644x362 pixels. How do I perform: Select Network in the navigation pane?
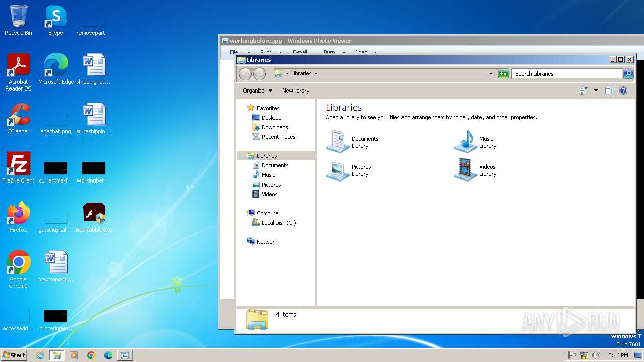pos(267,242)
